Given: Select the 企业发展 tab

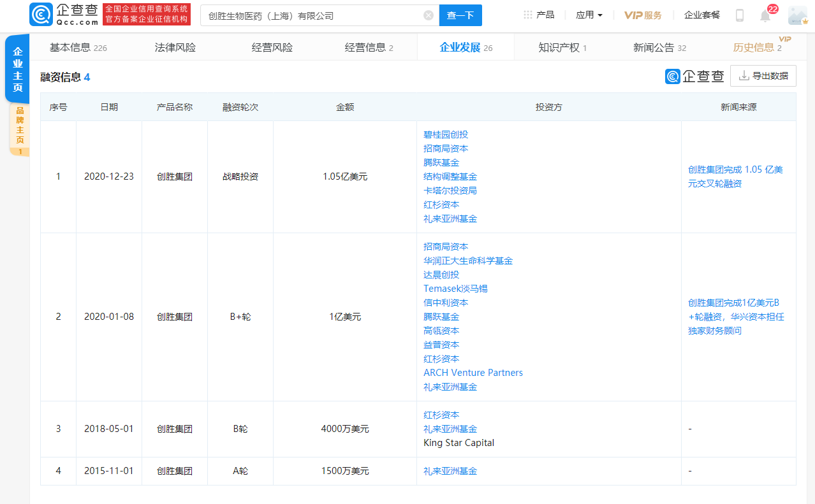Looking at the screenshot, I should (x=466, y=47).
